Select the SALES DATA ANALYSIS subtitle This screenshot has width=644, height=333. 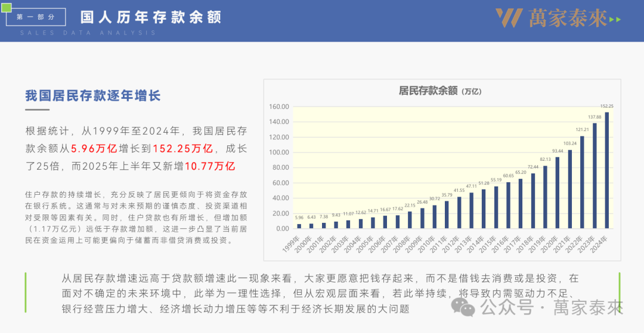[88, 33]
